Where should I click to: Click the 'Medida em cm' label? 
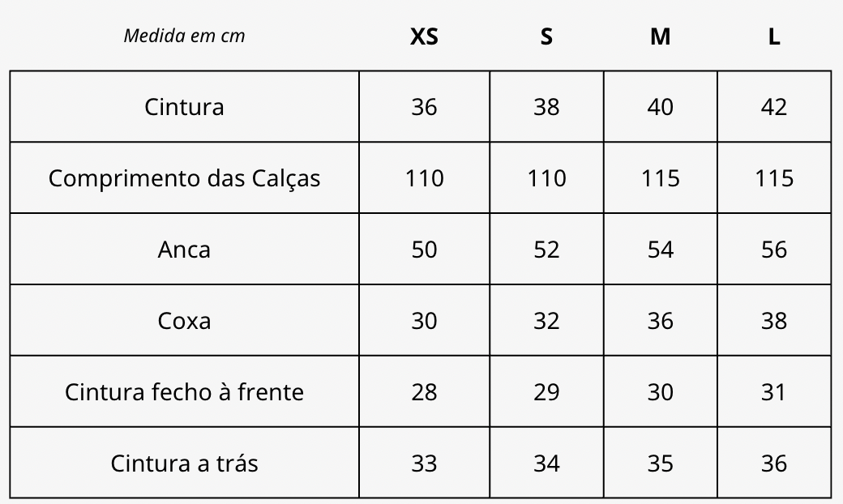point(184,36)
